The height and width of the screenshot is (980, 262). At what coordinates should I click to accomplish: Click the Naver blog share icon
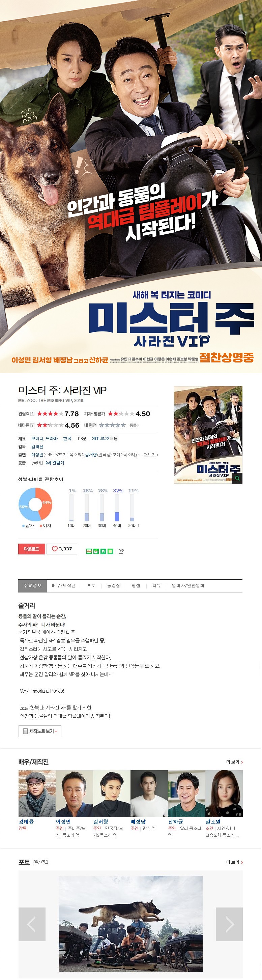pos(89,551)
